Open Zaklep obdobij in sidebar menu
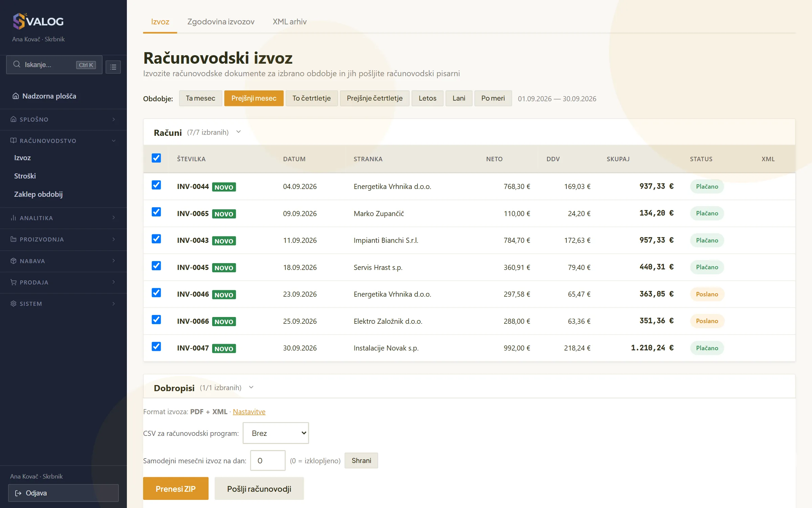 click(38, 194)
